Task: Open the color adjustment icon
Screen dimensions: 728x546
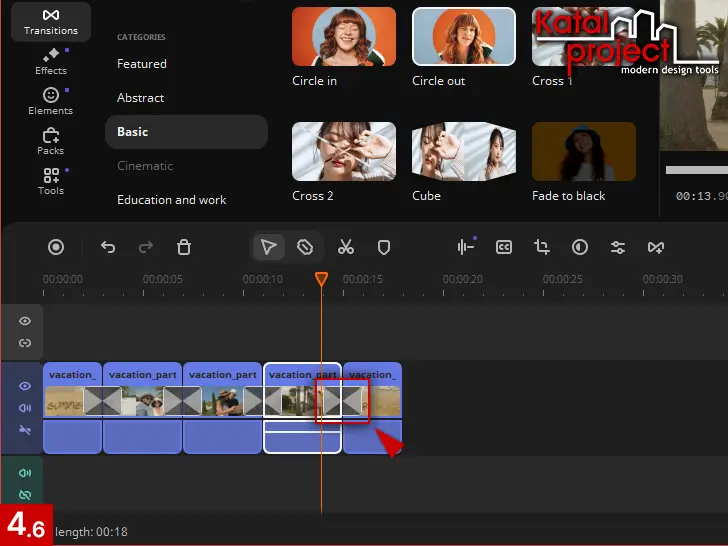Action: point(580,247)
